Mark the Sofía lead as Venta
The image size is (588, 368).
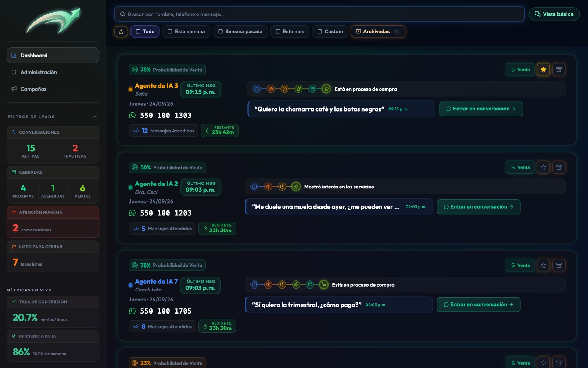tap(520, 70)
